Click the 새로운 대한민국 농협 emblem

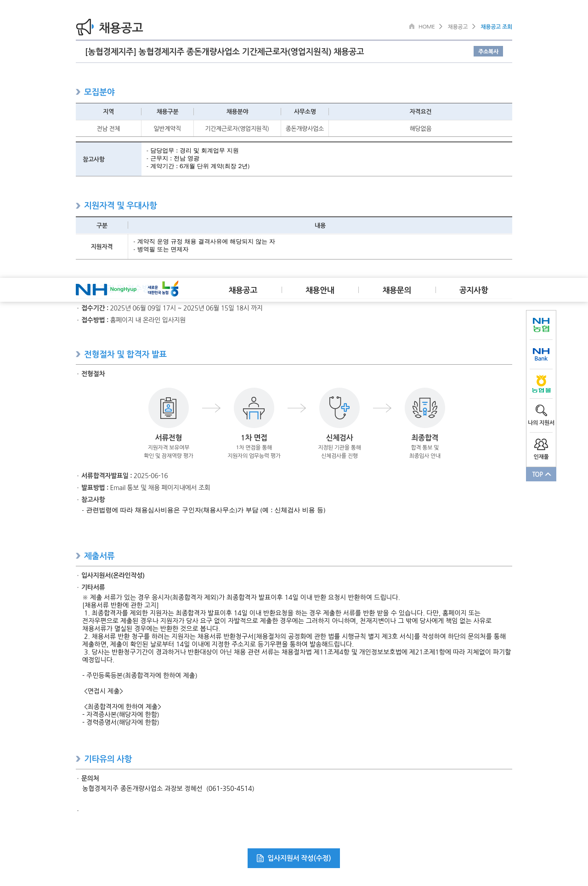[x=163, y=289]
